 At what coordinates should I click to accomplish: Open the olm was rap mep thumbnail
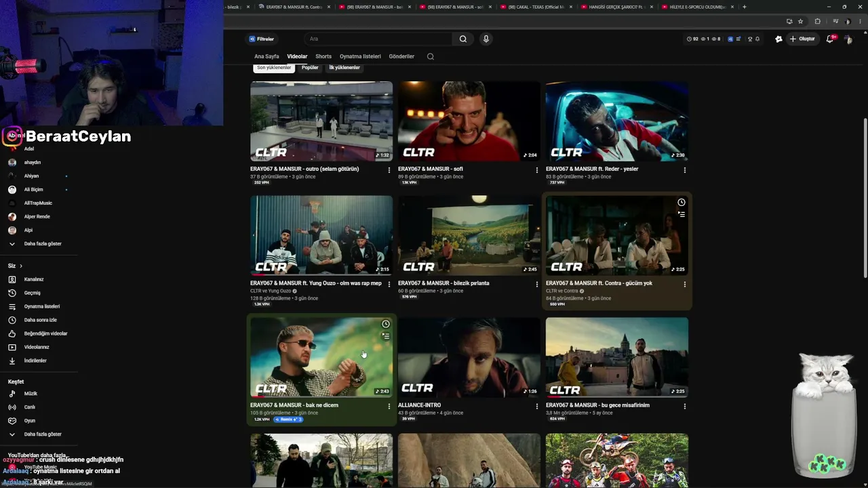point(321,235)
